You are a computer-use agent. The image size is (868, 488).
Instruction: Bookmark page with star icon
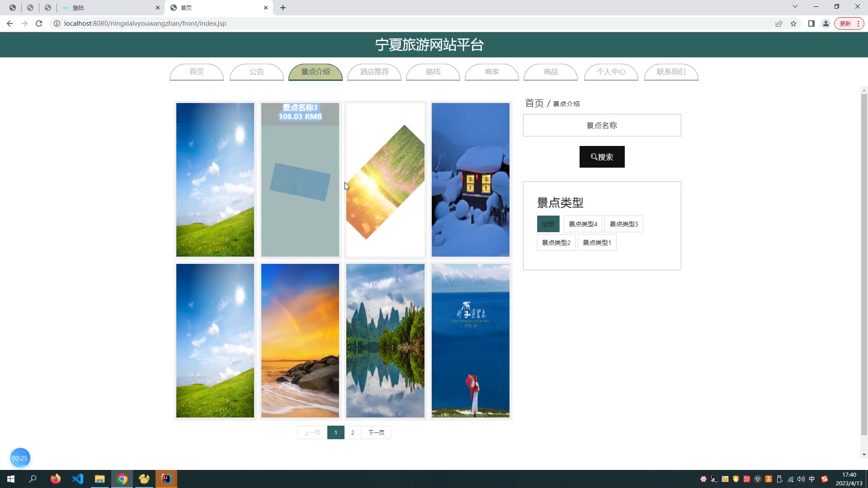click(x=793, y=23)
